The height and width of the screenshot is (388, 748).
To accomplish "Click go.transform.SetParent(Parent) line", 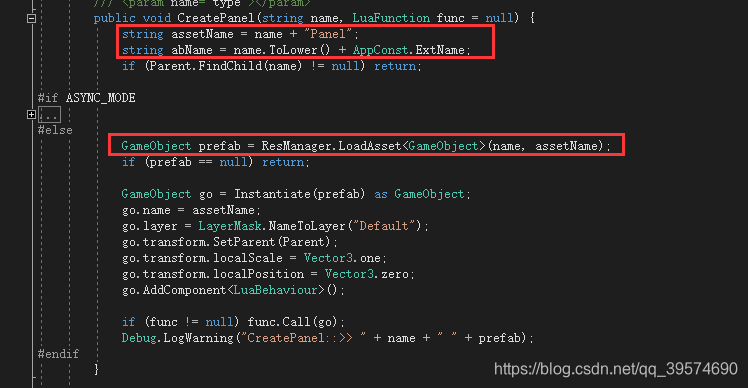I will click(x=229, y=242).
